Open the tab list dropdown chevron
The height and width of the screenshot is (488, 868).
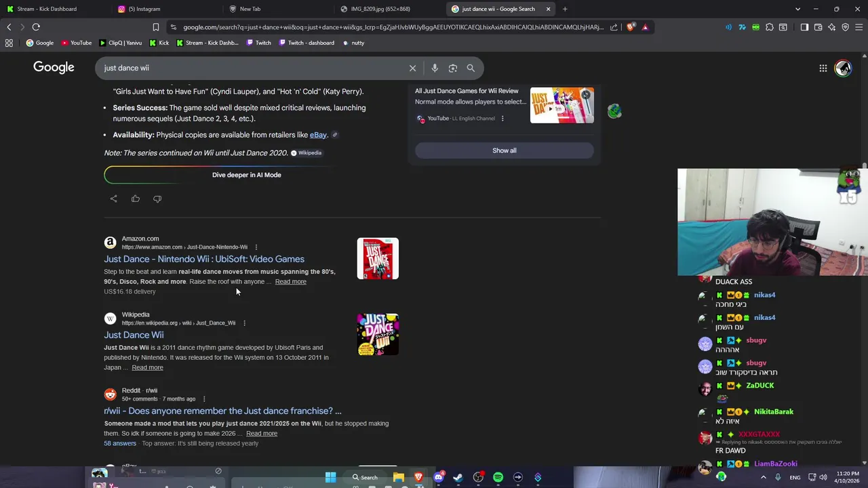(x=797, y=9)
